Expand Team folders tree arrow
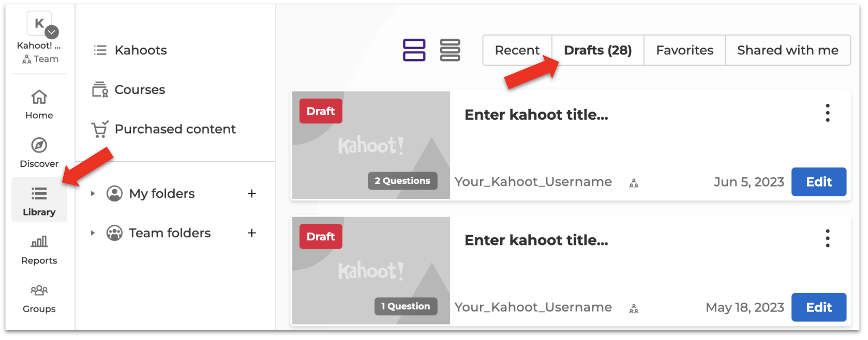868x340 pixels. point(93,233)
